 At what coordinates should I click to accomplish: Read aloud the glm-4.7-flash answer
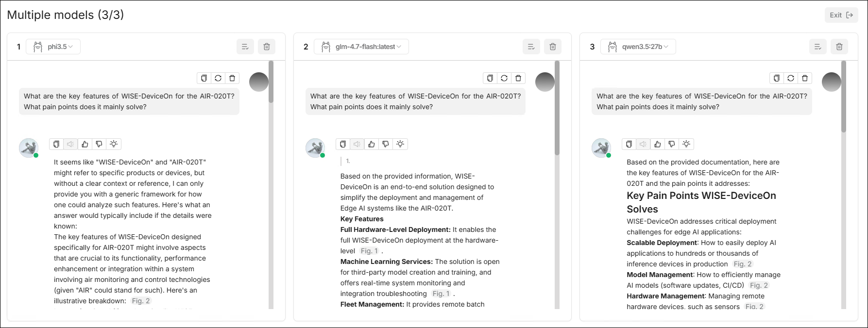(x=357, y=144)
